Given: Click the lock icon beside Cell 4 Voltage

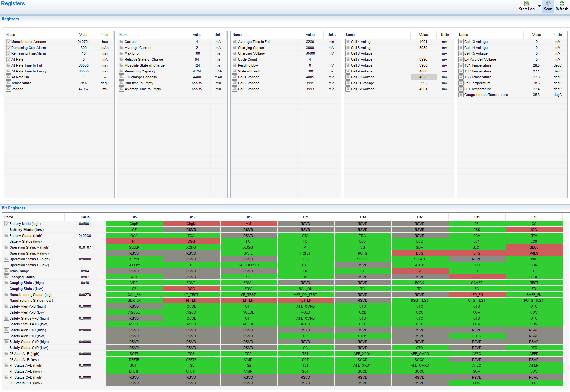Looking at the screenshot, I should coord(348,42).
